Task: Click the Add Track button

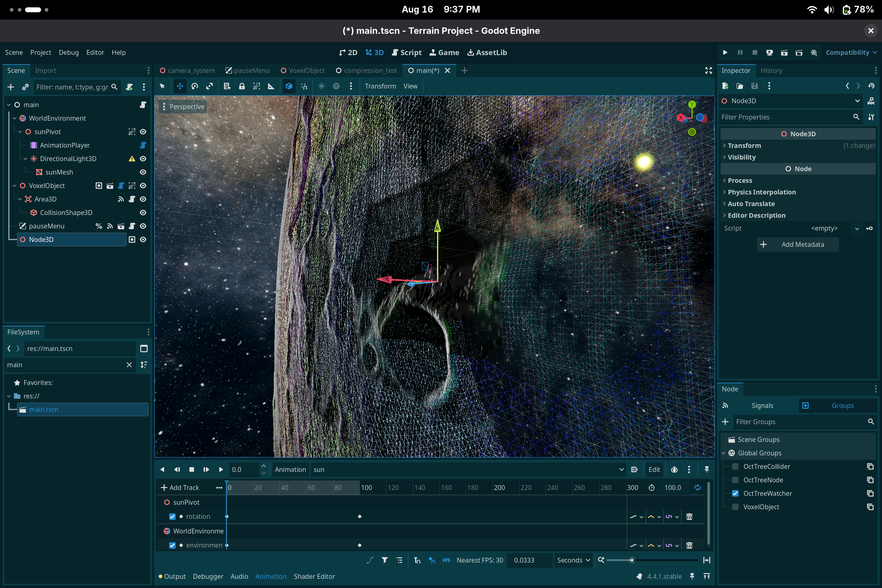Action: (x=180, y=488)
